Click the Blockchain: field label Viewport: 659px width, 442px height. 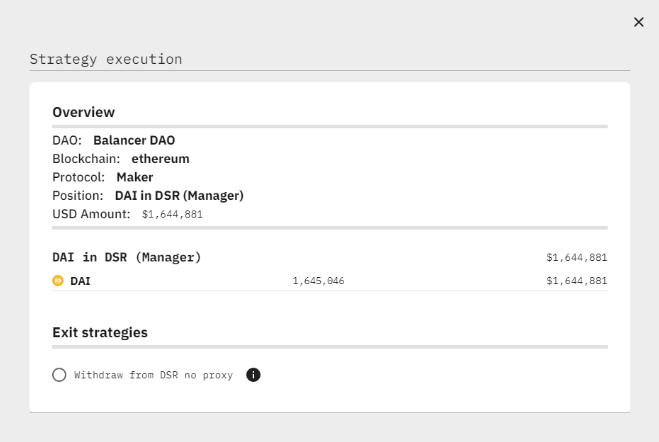(86, 159)
